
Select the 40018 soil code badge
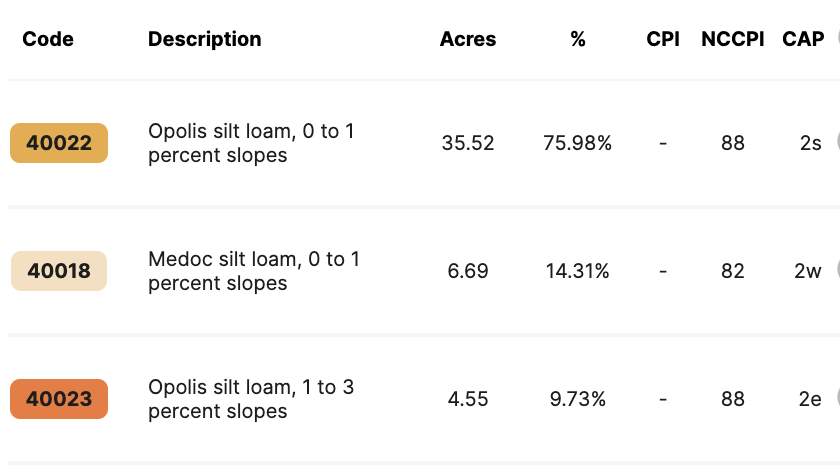[59, 271]
